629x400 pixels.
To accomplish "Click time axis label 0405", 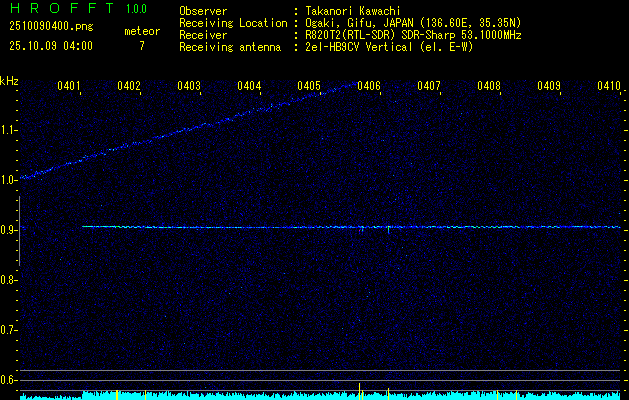I will 309,85.
